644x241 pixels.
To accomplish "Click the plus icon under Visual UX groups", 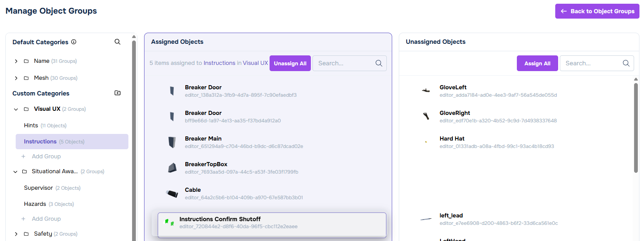I will pos(24,157).
